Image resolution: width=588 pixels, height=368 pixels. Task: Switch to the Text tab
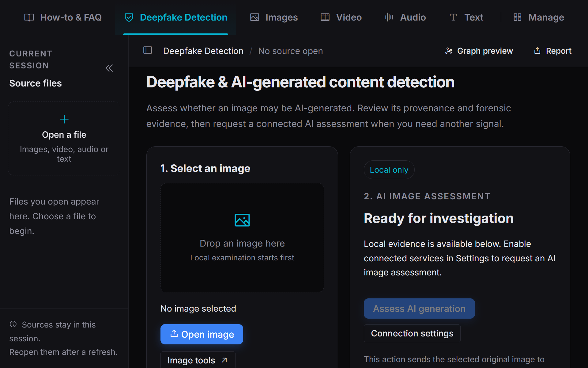tap(466, 17)
